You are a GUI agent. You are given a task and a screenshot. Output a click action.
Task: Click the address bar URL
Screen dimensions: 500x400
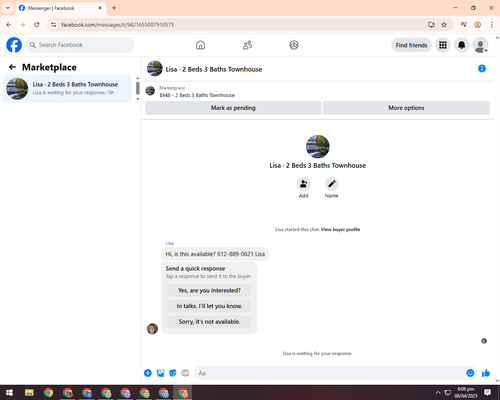tap(117, 25)
